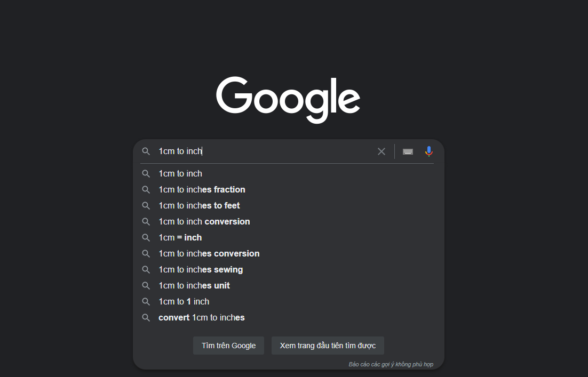Select suggestion '1cm to inches conversion'
Viewport: 588px width, 377px height.
[209, 254]
